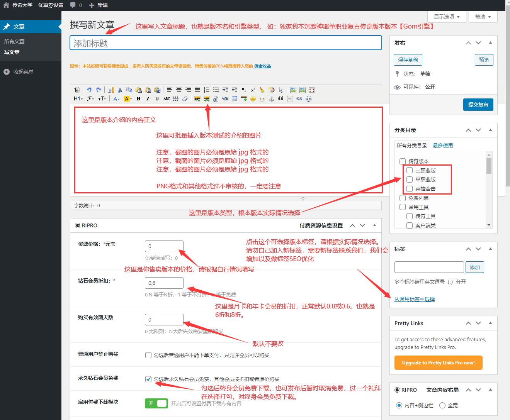Insert an anchor using anchor icon

[x=272, y=99]
